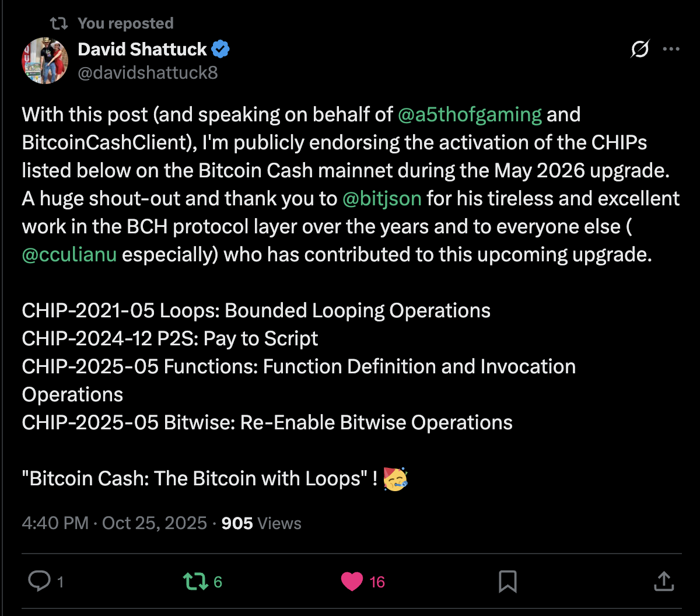Open the @bitjson mention
The width and height of the screenshot is (700, 616).
381,198
